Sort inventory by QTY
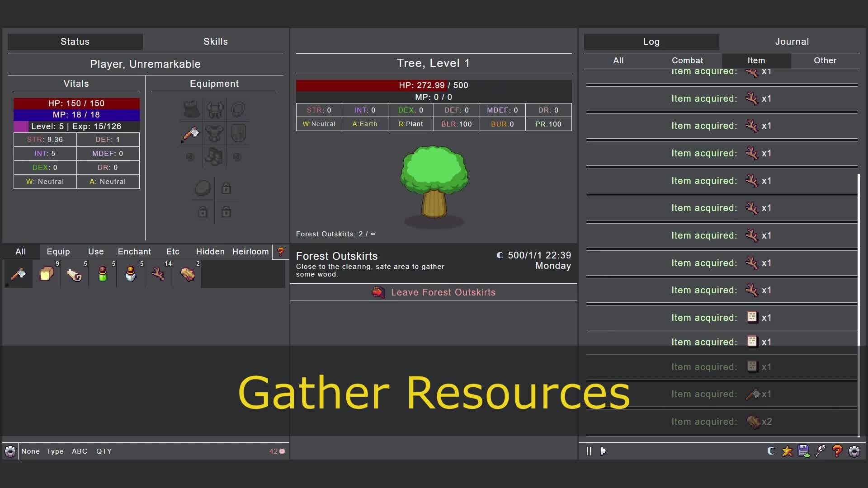The height and width of the screenshot is (488, 868). pyautogui.click(x=104, y=451)
